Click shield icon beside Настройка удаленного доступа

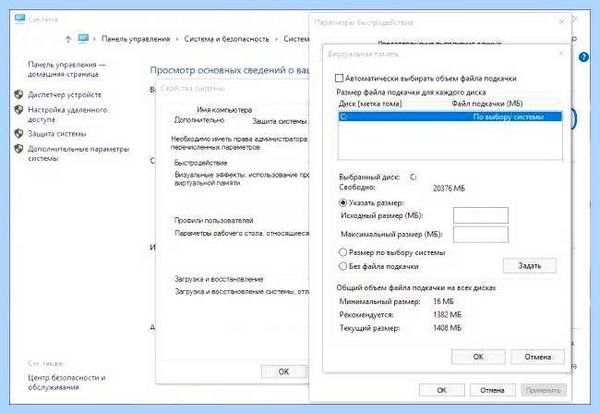tap(18, 110)
